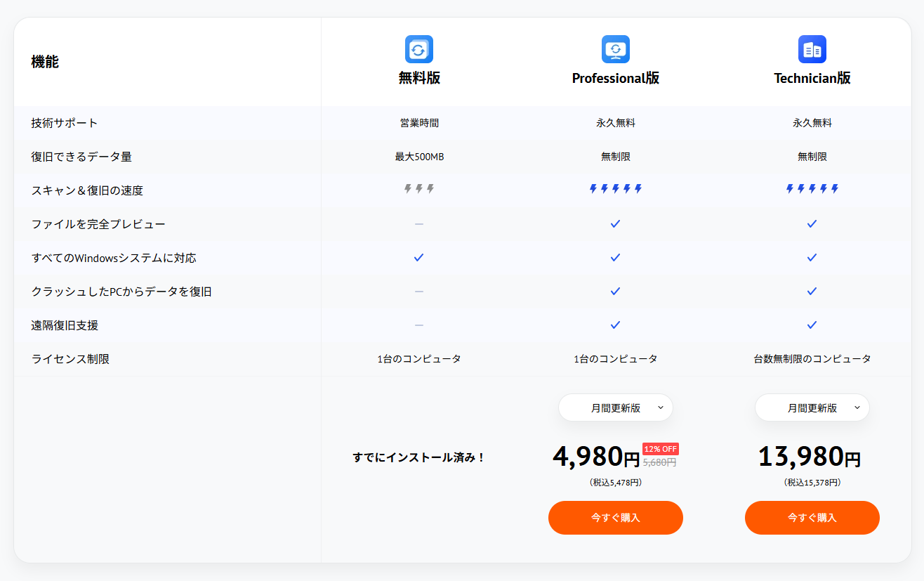Click the 12% OFF discount badge

click(661, 449)
